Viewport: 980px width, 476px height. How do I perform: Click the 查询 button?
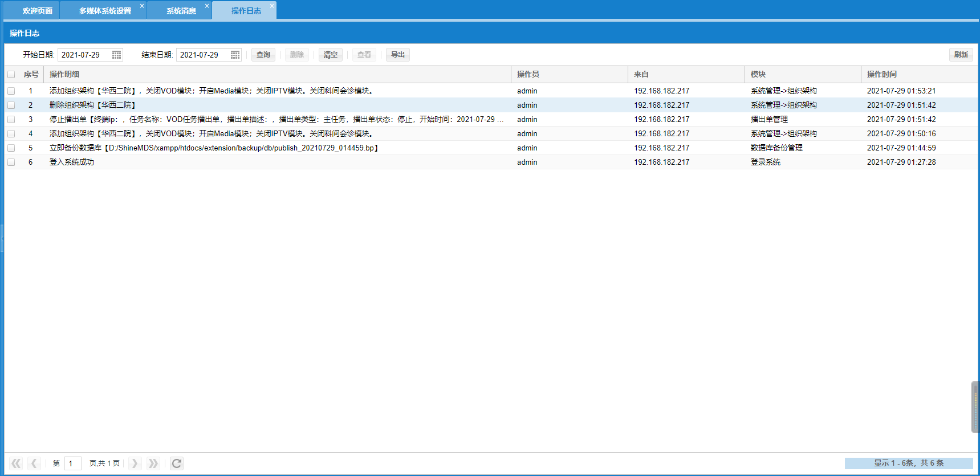click(263, 55)
